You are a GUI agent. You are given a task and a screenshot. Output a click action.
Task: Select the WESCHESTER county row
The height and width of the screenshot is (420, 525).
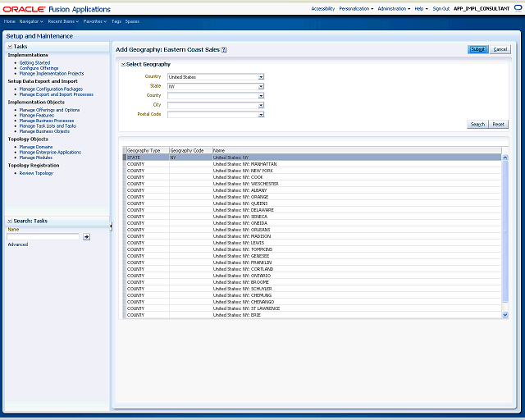click(x=312, y=184)
